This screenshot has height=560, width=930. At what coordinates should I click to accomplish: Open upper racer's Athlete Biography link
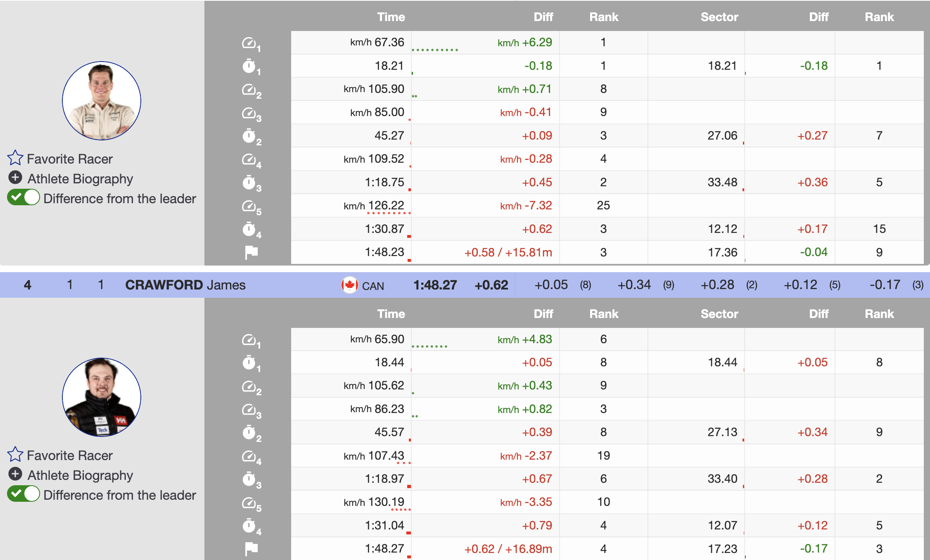tap(80, 179)
